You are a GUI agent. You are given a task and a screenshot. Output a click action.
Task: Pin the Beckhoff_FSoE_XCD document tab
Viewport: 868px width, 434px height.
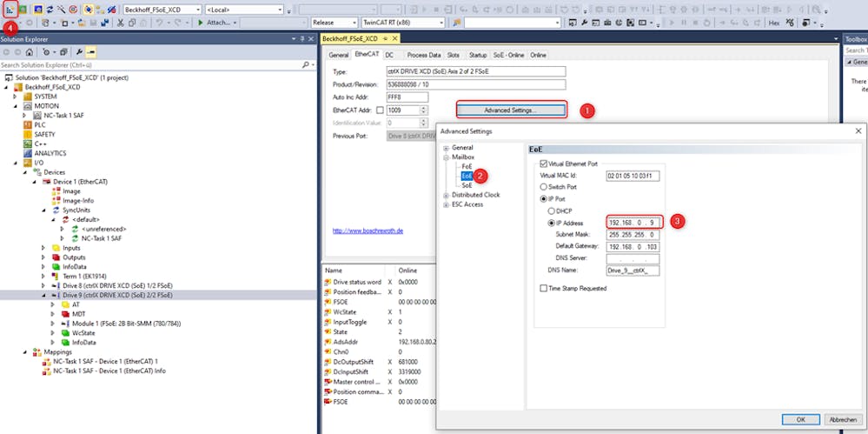385,39
